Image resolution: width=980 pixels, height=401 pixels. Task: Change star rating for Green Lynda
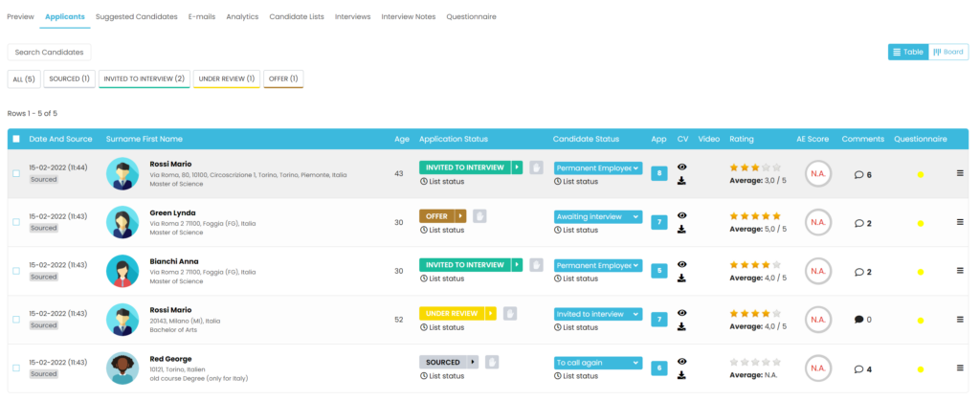756,216
